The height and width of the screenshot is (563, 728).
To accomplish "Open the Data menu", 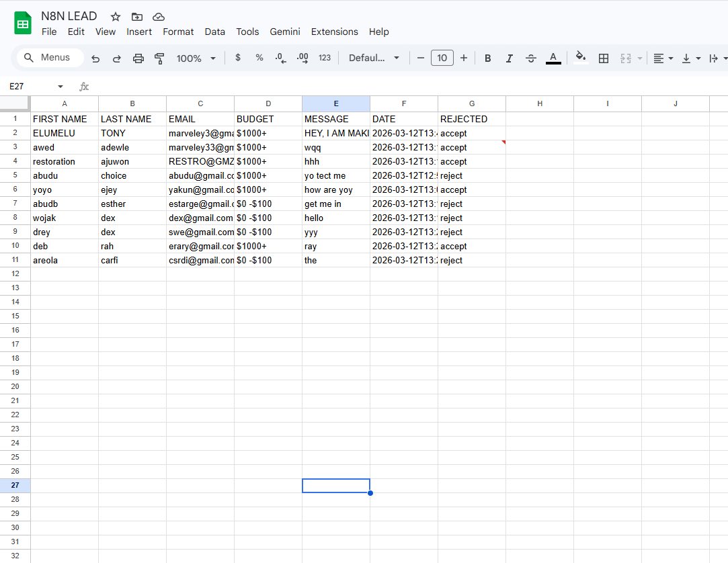I will [215, 32].
